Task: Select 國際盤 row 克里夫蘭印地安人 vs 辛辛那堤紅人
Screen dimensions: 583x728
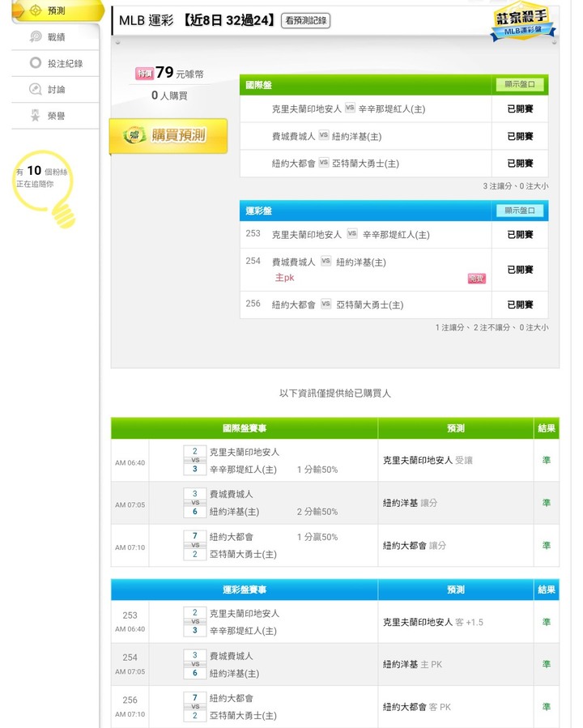Action: (x=394, y=109)
